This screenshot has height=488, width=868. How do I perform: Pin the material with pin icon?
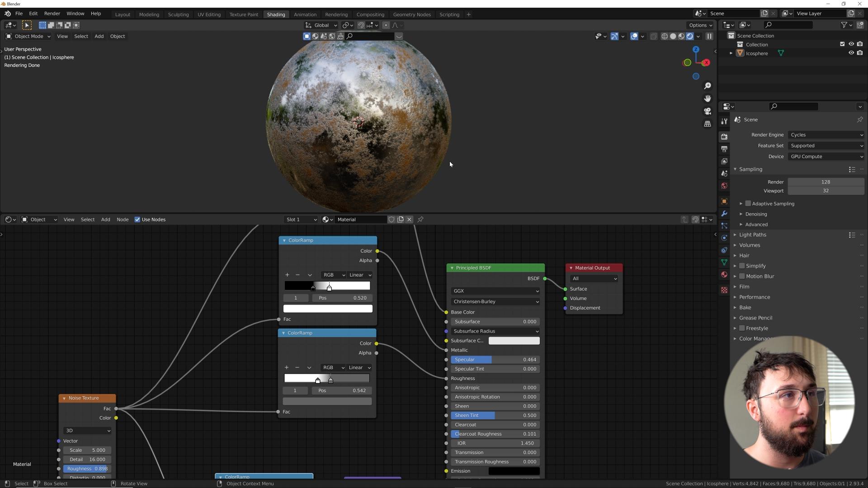[x=420, y=220]
